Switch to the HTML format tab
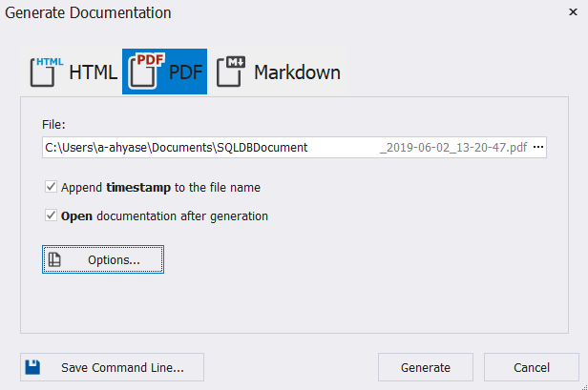The height and width of the screenshot is (390, 588). click(x=73, y=72)
